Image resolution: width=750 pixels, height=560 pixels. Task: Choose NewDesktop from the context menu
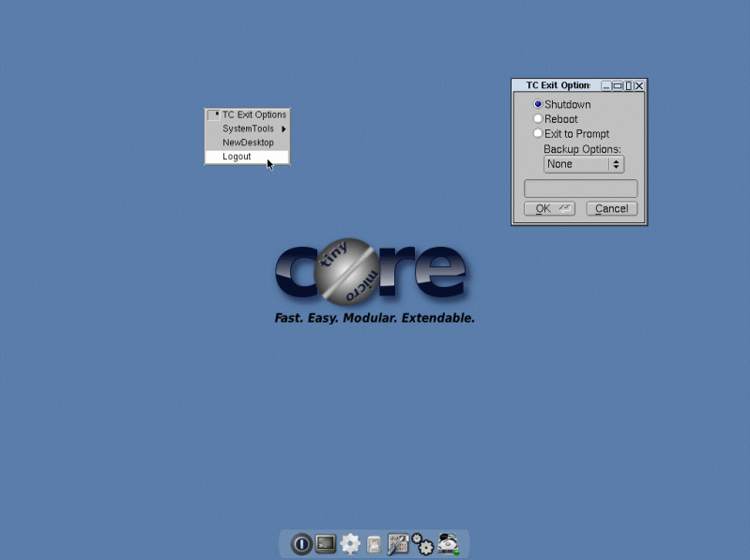point(248,143)
